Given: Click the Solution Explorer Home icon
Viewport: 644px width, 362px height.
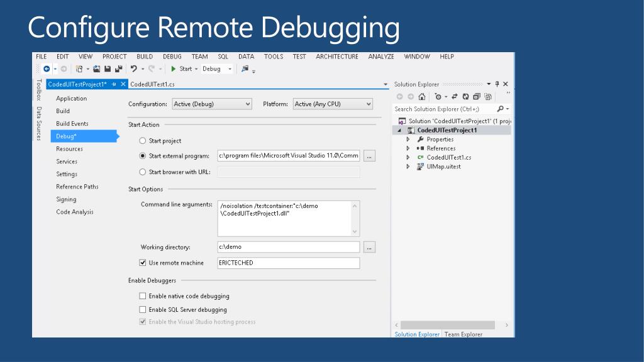Looking at the screenshot, I should [x=422, y=97].
